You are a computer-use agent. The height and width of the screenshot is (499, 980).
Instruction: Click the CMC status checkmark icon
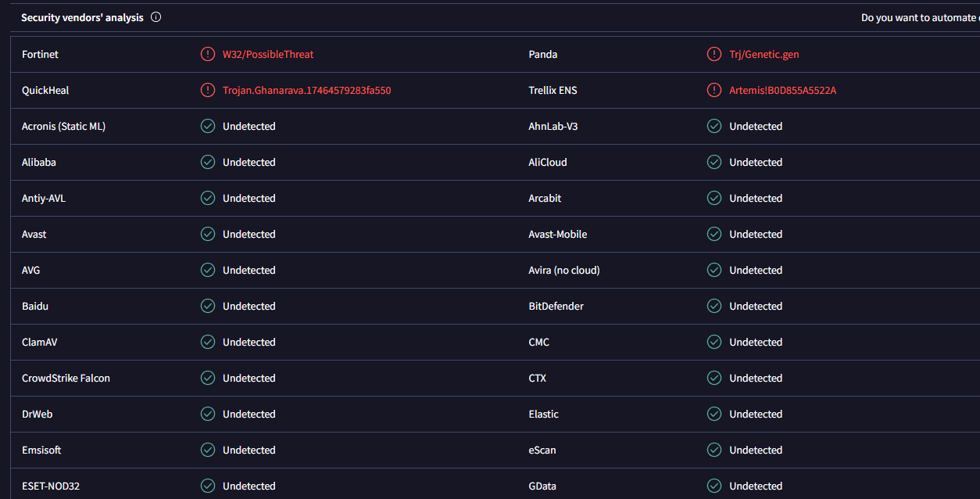(x=714, y=342)
